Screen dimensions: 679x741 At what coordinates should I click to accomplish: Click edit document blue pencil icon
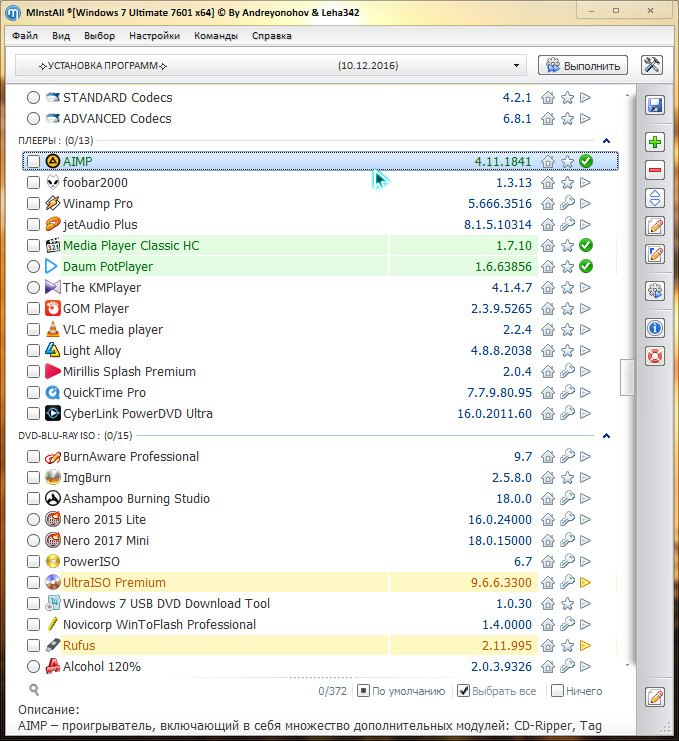(x=655, y=254)
